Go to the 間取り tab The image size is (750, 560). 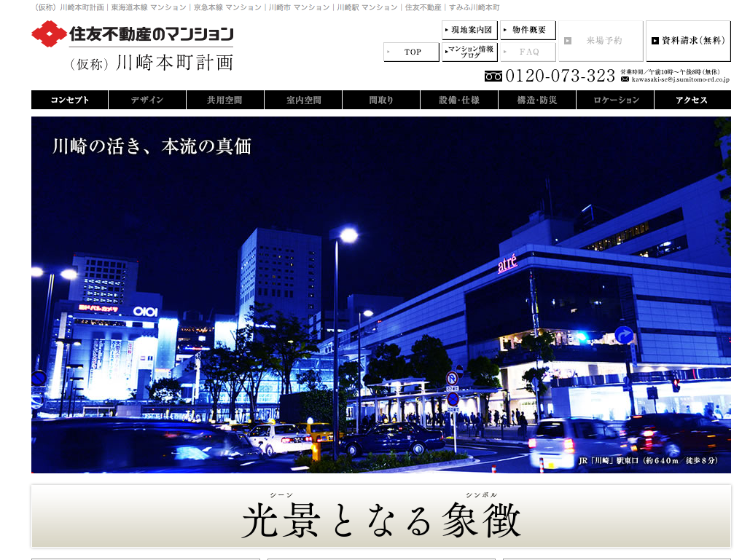point(381,100)
